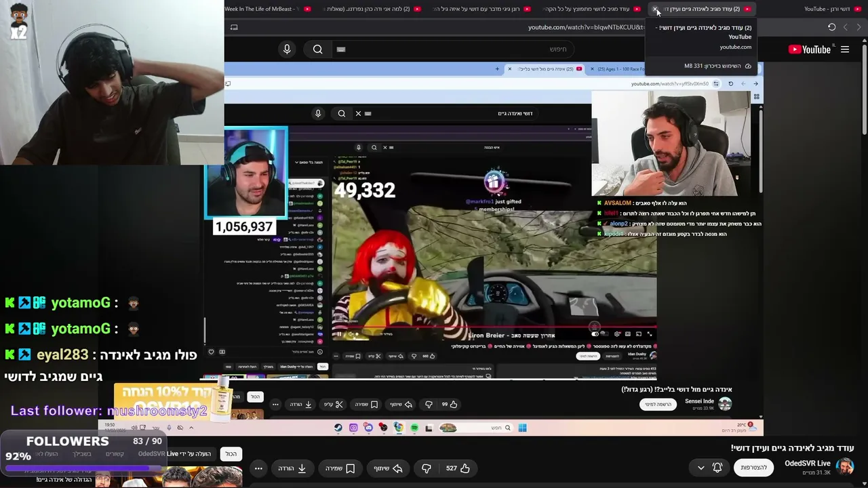Image resolution: width=868 pixels, height=488 pixels.
Task: Like the Sensei Inde video with 99 likes
Action: pyautogui.click(x=450, y=404)
